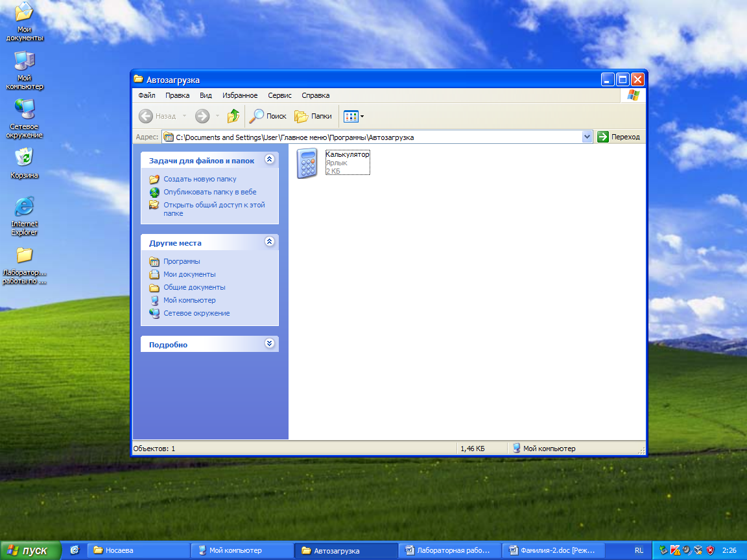Go to Программы in Other places
Image resolution: width=747 pixels, height=560 pixels.
point(182,261)
